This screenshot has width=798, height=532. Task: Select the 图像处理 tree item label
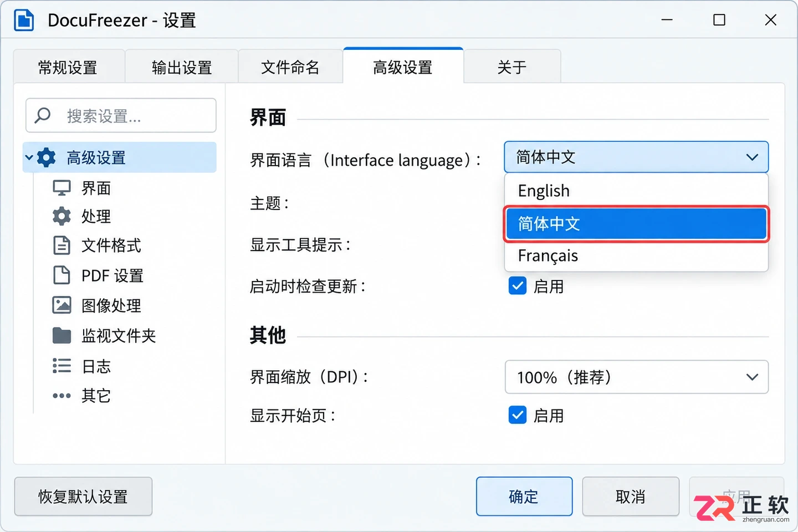click(111, 305)
